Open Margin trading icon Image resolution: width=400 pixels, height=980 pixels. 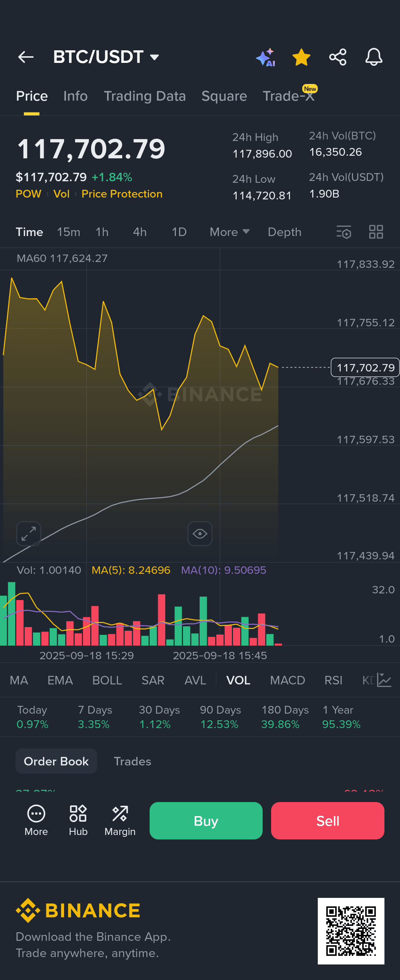click(120, 821)
